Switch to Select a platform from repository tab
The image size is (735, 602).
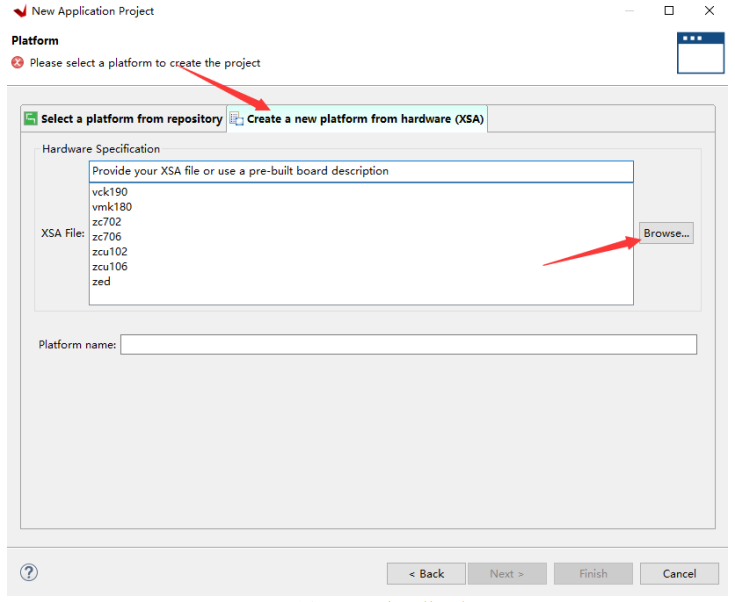(124, 119)
